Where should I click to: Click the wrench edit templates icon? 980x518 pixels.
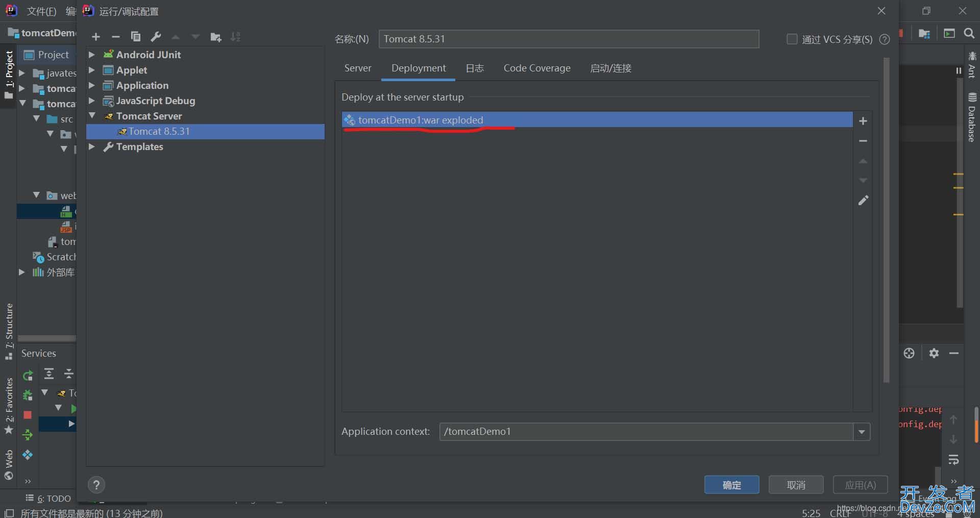tap(156, 37)
